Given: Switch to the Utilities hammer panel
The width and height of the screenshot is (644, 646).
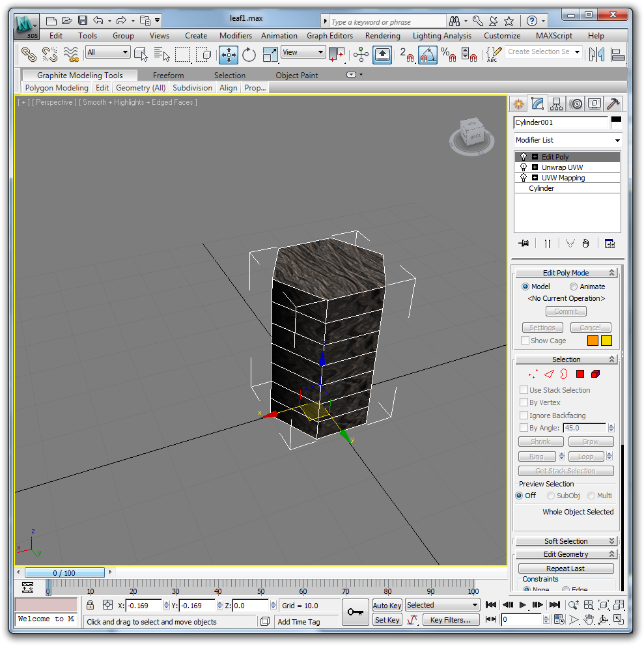Looking at the screenshot, I should [613, 104].
